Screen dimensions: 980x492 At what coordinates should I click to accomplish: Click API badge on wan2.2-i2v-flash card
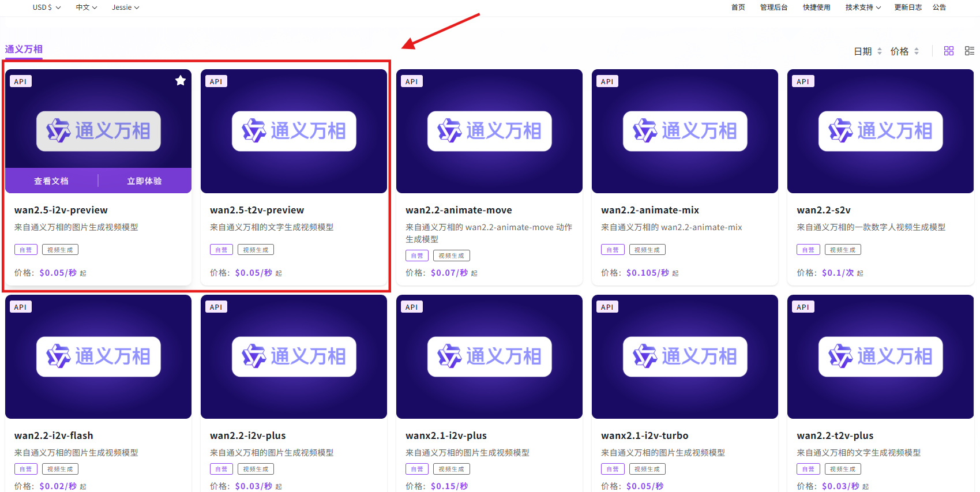(21, 307)
